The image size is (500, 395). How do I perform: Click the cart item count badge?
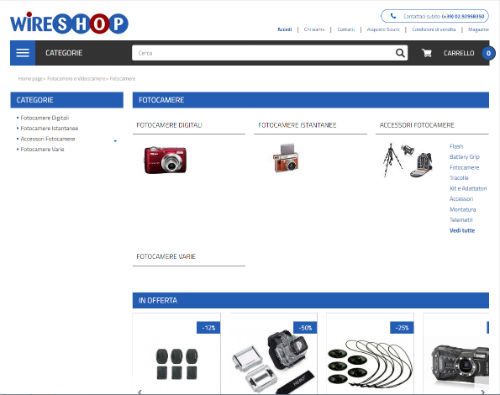click(x=488, y=53)
